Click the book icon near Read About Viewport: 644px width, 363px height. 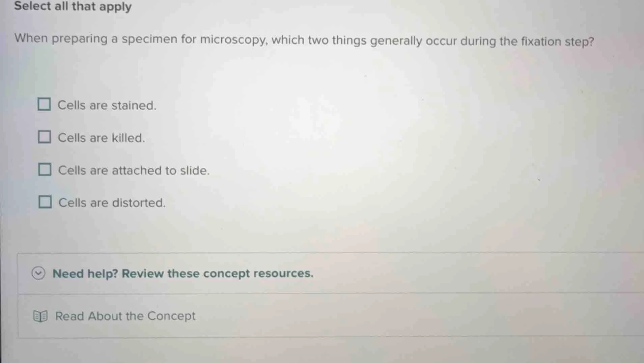(x=39, y=316)
